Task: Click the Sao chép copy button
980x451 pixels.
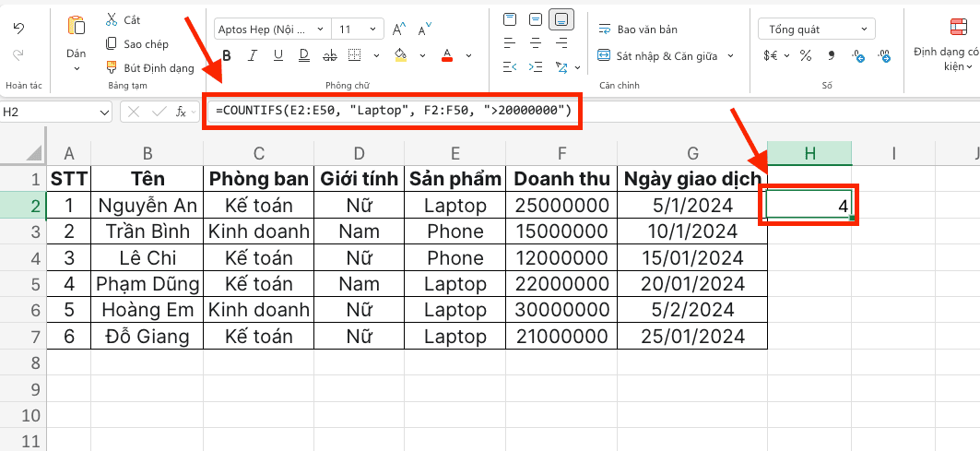Action: (136, 43)
